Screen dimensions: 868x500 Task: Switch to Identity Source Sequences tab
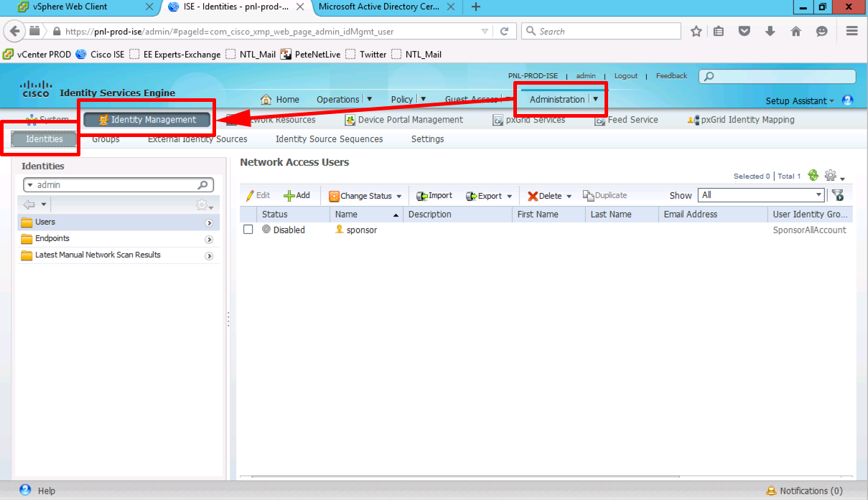329,139
